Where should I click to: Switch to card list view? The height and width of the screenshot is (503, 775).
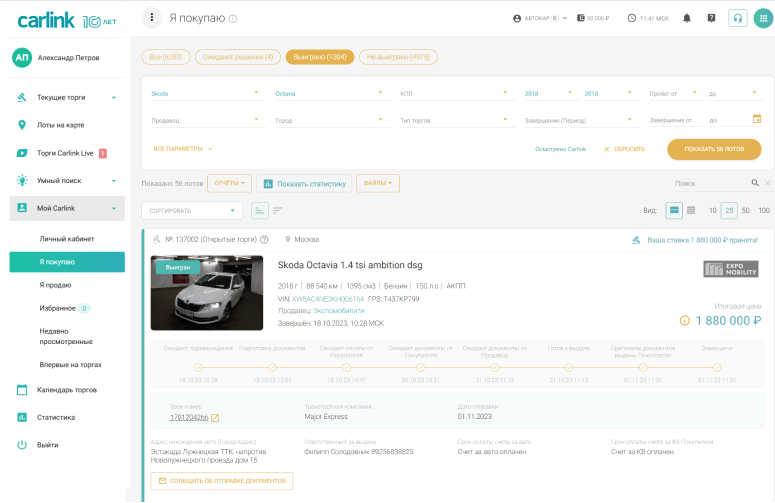[x=675, y=210]
